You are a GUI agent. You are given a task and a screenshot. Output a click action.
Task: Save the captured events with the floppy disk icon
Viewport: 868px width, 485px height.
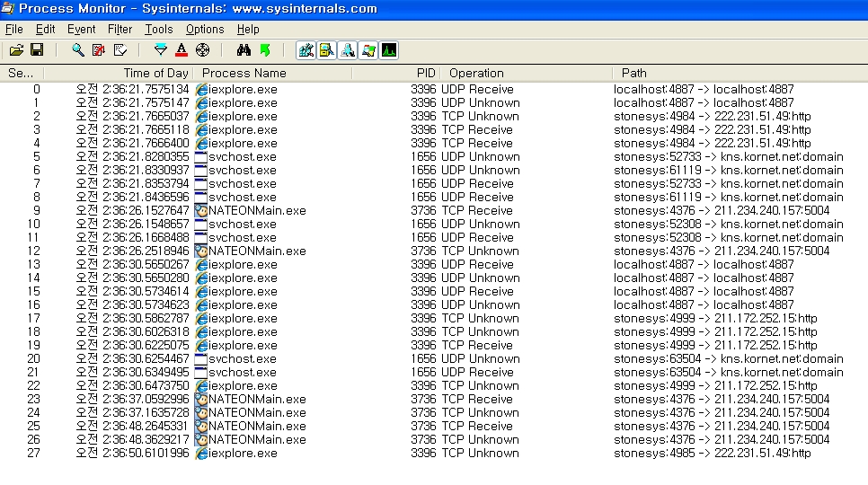pos(37,50)
